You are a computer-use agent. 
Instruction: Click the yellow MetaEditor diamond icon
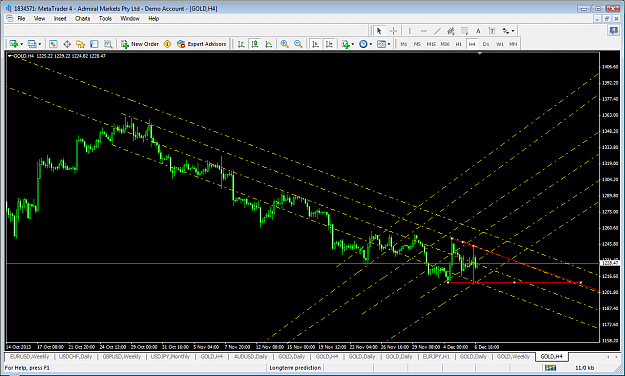(x=167, y=44)
